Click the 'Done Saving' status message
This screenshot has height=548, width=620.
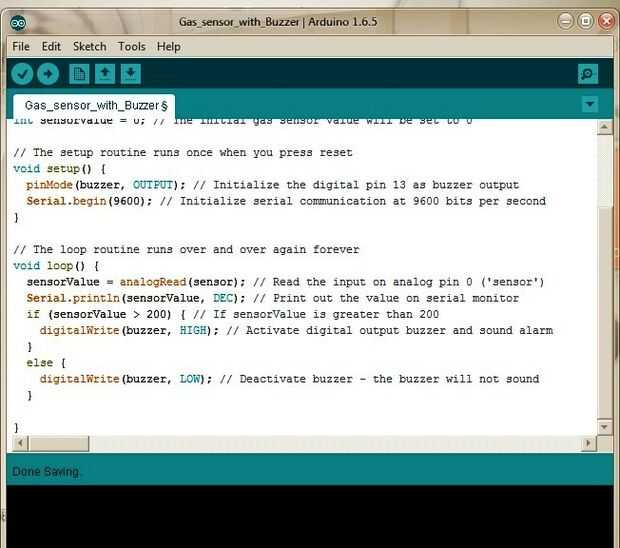coord(45,472)
